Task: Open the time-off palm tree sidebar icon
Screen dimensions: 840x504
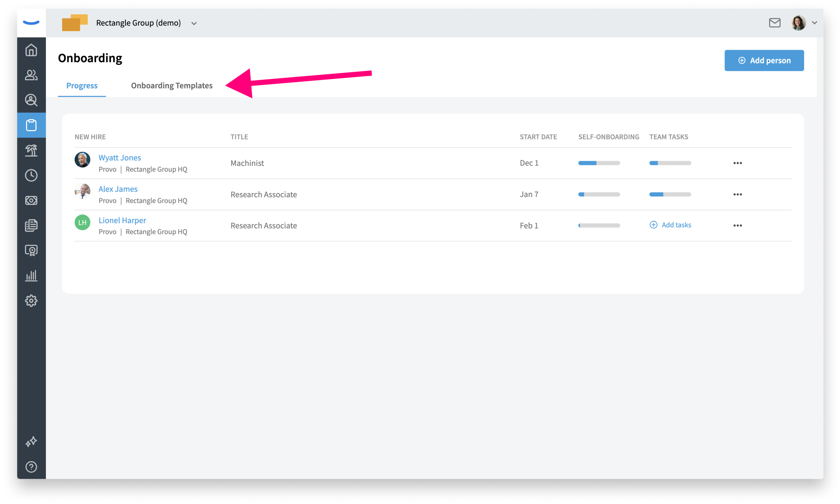Action: pyautogui.click(x=31, y=150)
